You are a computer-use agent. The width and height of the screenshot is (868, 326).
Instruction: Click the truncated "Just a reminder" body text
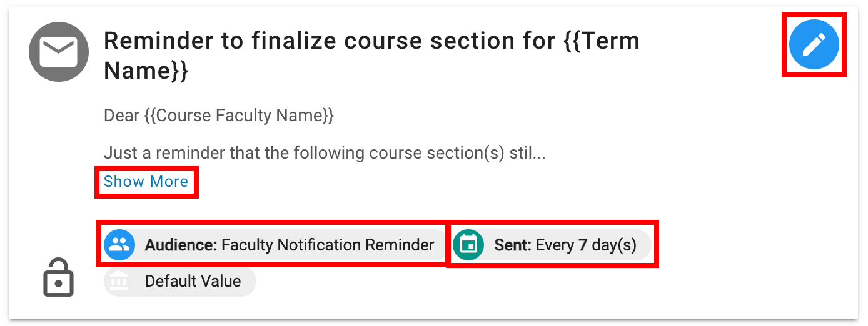pos(324,153)
